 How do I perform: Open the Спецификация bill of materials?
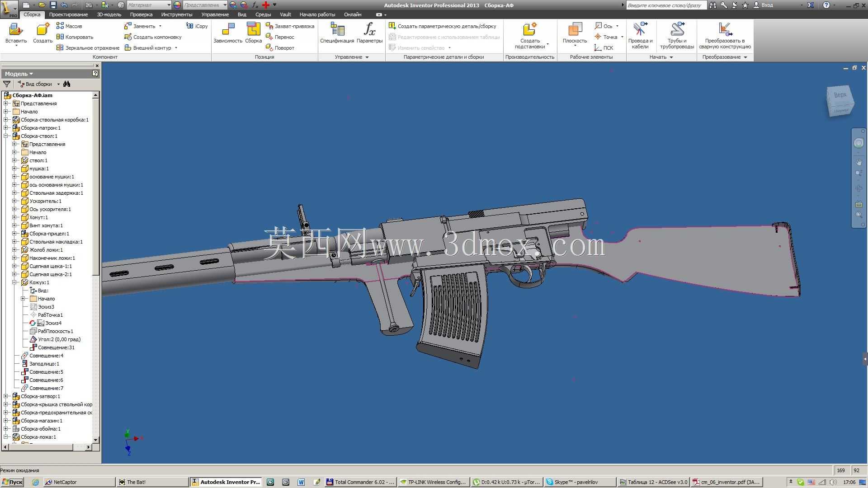(337, 33)
